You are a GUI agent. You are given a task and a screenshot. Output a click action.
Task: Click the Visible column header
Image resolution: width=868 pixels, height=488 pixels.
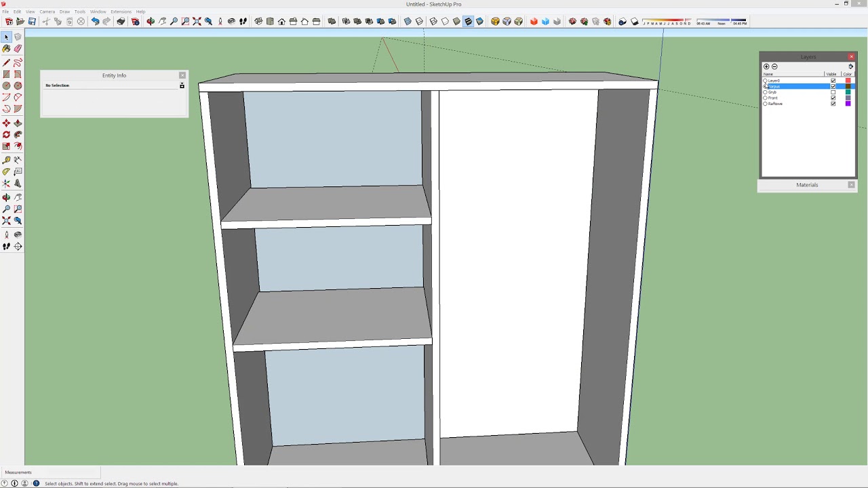click(x=832, y=74)
